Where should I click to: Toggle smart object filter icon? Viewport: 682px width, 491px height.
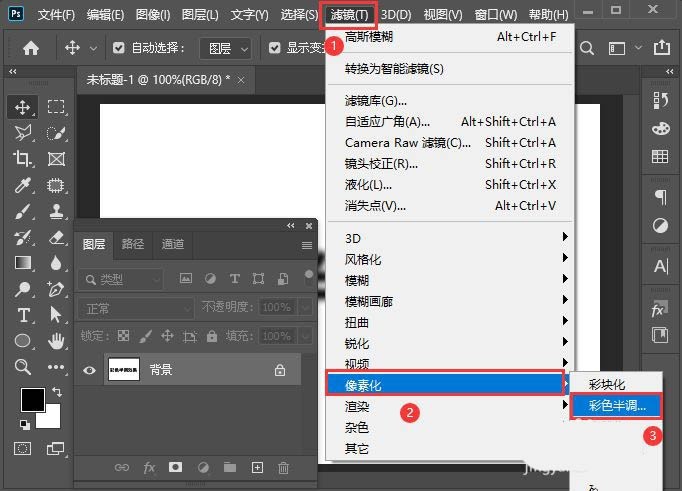[283, 278]
